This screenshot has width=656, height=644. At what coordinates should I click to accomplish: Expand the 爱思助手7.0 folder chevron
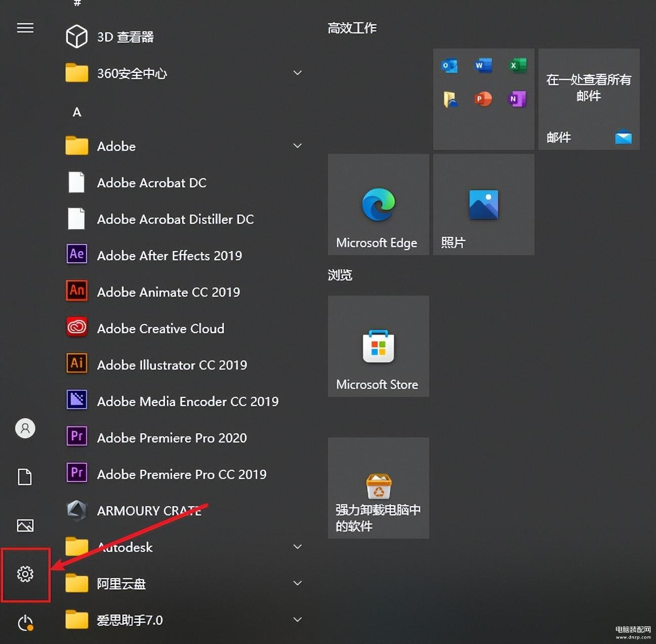[x=298, y=620]
